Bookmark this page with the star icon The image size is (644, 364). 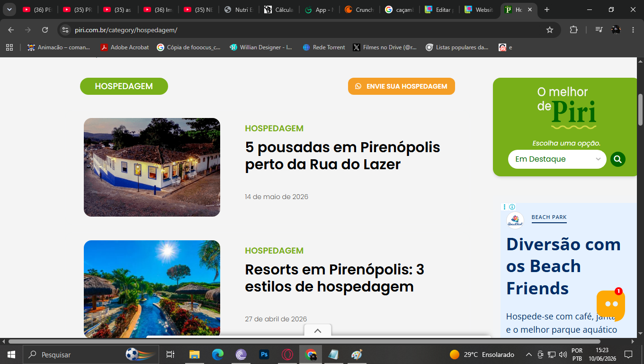click(550, 30)
